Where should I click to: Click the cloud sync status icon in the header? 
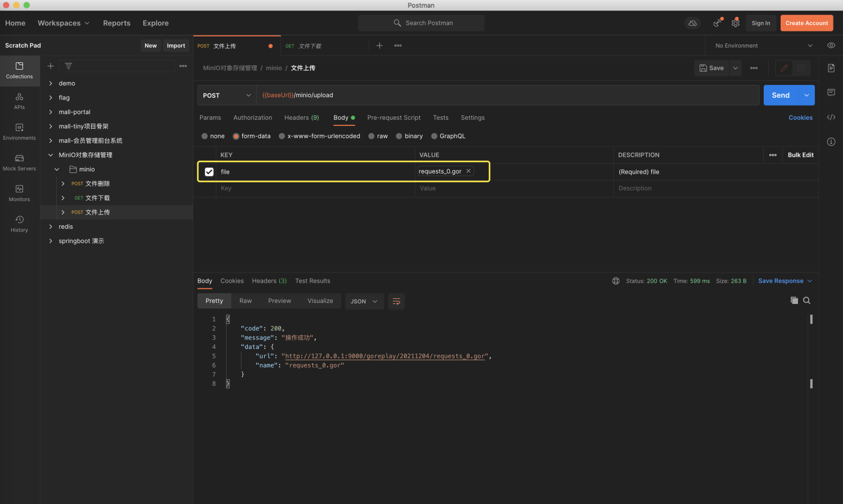coord(692,23)
